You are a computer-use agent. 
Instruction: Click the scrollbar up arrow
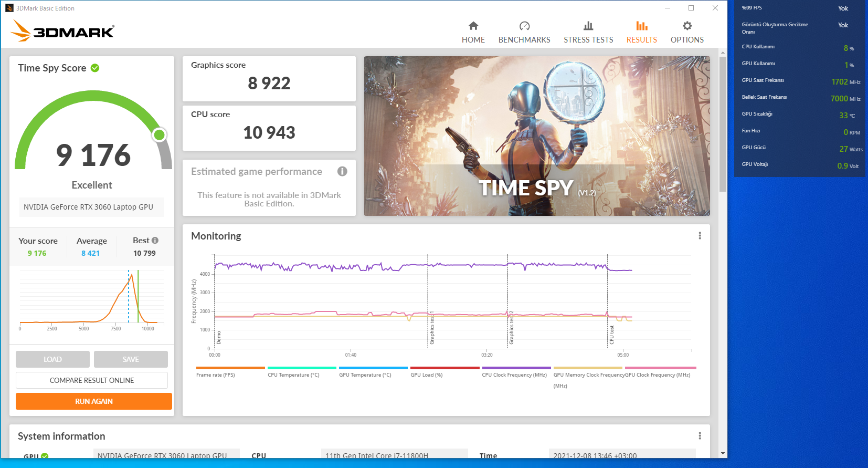723,52
